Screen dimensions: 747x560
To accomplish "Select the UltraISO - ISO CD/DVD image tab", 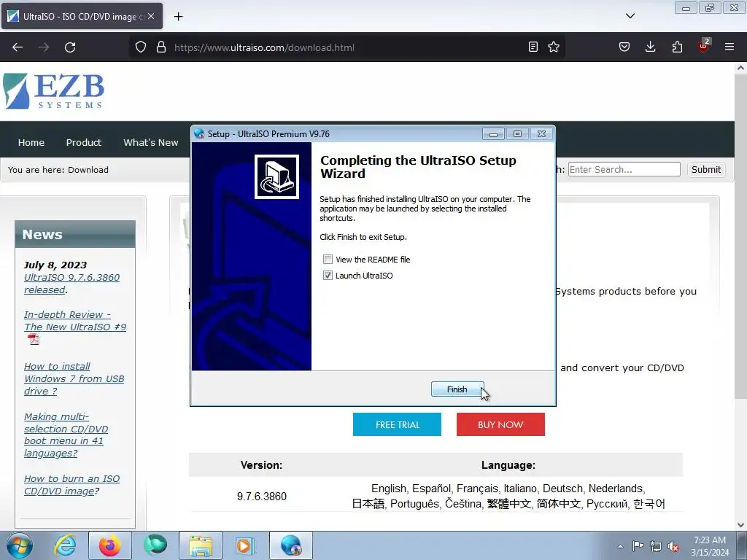I will tap(82, 16).
